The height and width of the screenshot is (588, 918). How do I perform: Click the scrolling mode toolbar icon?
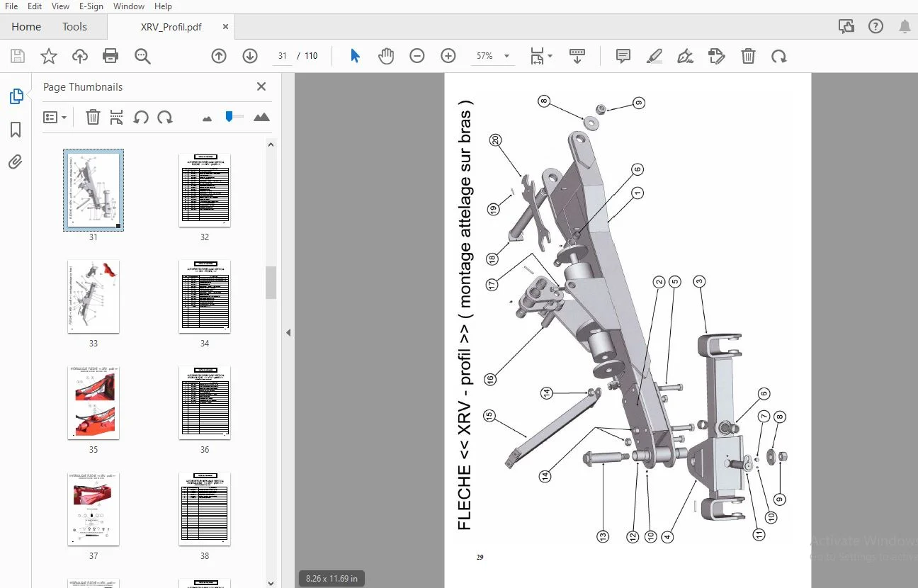coord(577,57)
